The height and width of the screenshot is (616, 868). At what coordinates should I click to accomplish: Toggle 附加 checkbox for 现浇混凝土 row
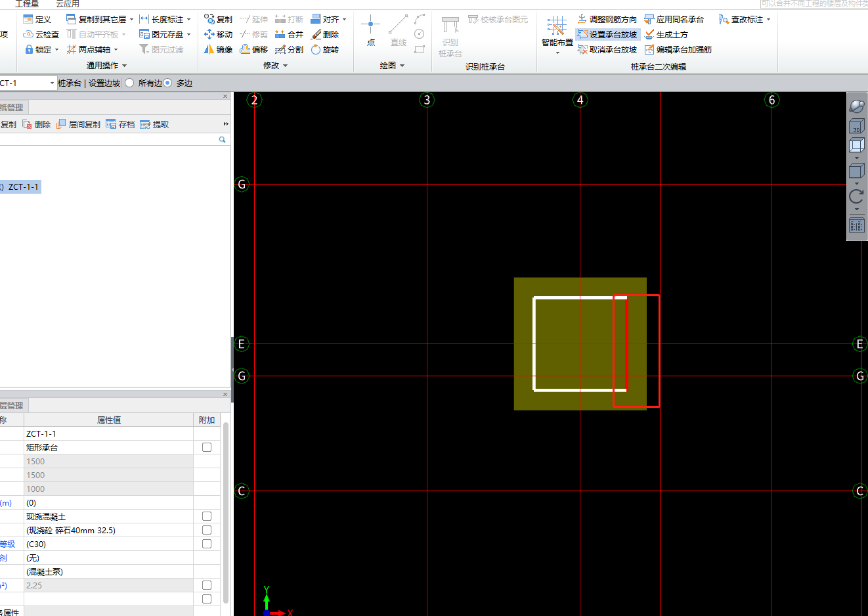[x=207, y=516]
